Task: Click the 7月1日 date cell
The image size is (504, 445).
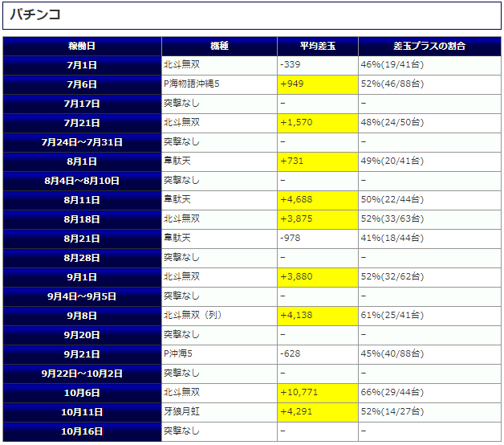Action: pos(82,65)
